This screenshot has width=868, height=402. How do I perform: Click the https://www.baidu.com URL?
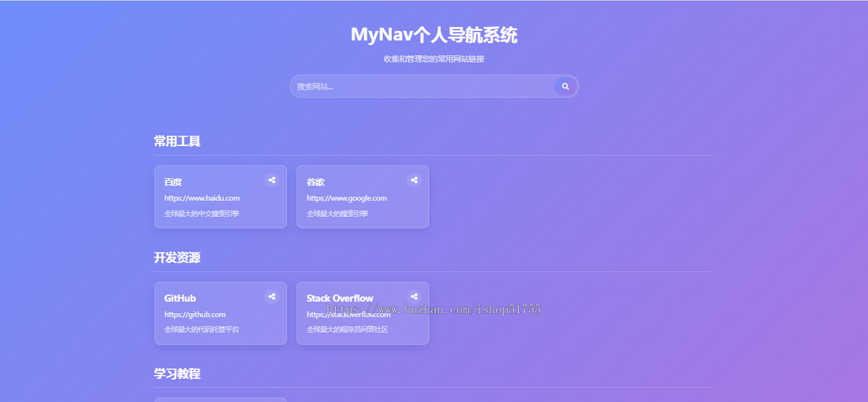[202, 198]
